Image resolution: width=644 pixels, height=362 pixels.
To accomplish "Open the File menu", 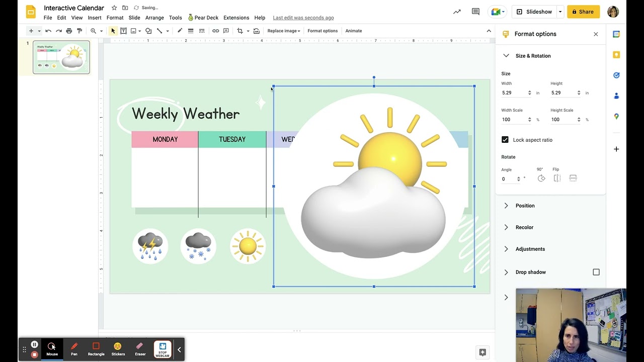I will (48, 18).
